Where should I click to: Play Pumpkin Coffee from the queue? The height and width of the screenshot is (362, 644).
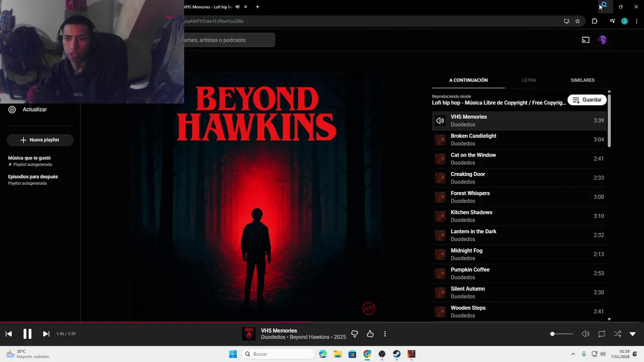click(x=519, y=274)
